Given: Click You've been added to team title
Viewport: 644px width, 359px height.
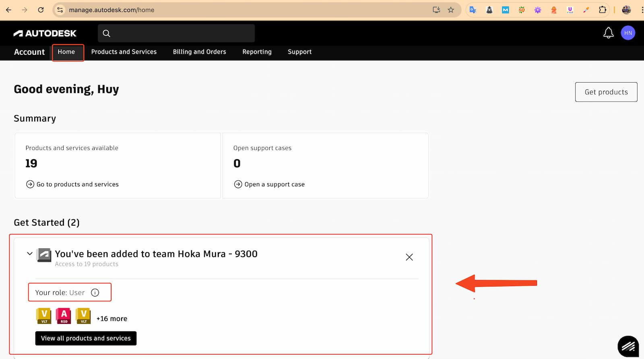Looking at the screenshot, I should point(156,254).
